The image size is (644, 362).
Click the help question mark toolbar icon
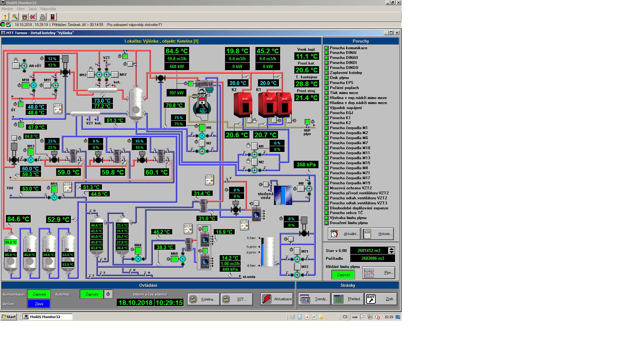point(5,17)
